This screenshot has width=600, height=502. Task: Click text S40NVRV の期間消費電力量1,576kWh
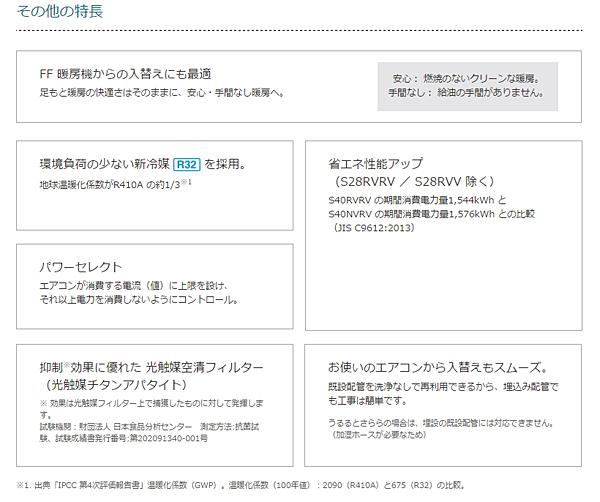(411, 214)
